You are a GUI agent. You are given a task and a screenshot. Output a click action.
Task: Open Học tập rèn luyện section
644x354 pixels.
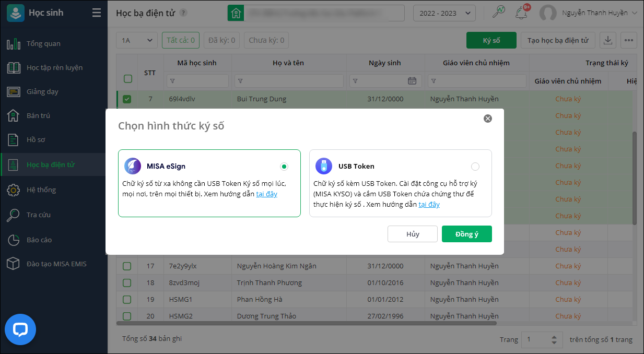tap(54, 68)
